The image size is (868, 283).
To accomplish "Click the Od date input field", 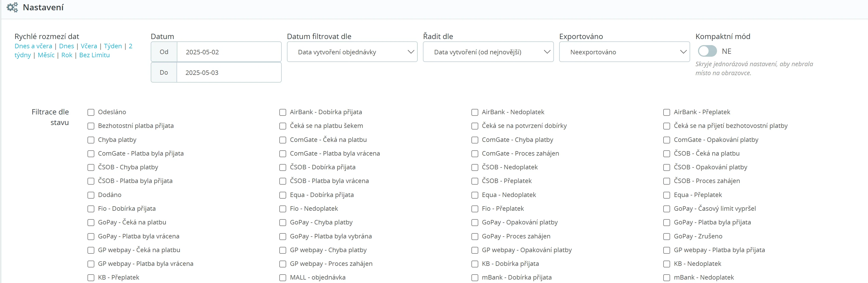I will 229,52.
